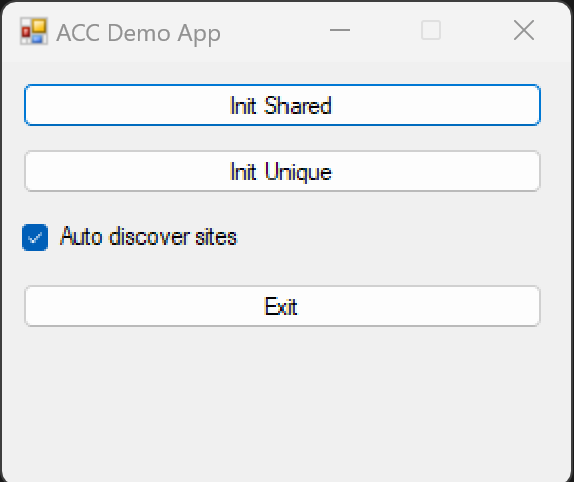
Task: Minimize the ACC Demo App window
Action: [x=340, y=30]
